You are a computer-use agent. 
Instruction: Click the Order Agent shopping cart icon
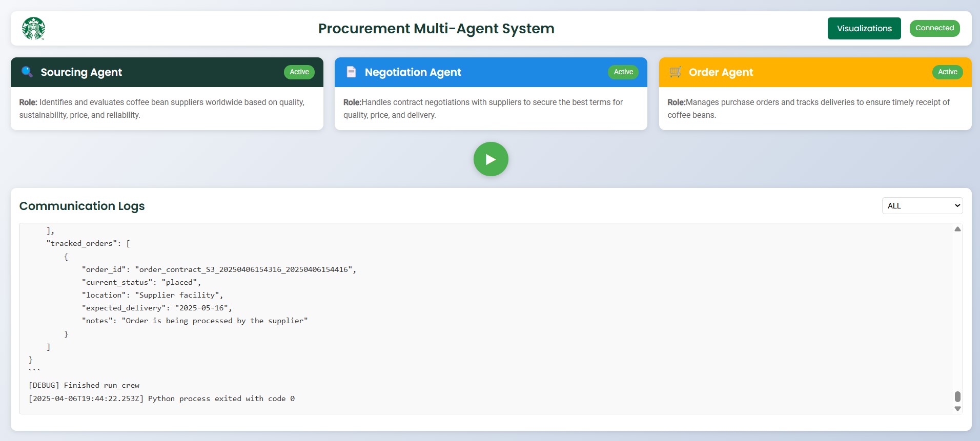[676, 72]
